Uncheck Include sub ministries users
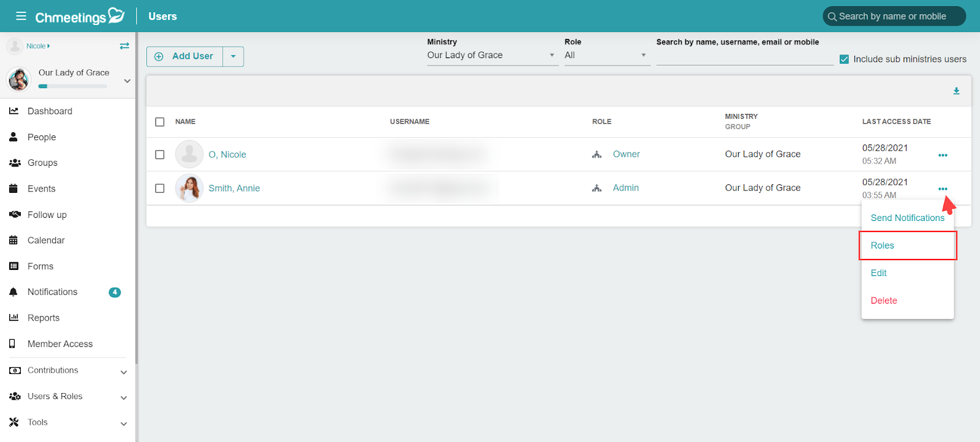Image resolution: width=980 pixels, height=442 pixels. pyautogui.click(x=844, y=59)
